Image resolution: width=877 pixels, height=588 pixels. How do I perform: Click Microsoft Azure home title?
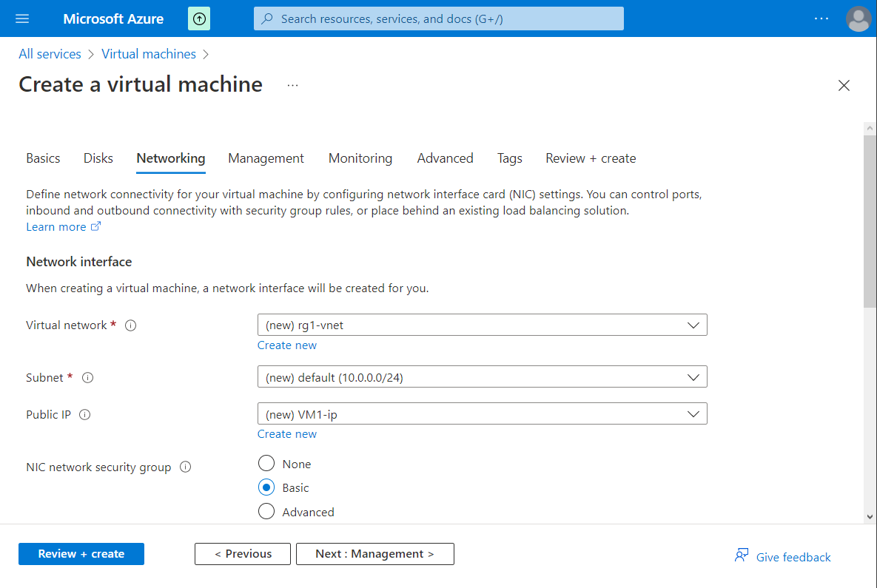[113, 19]
